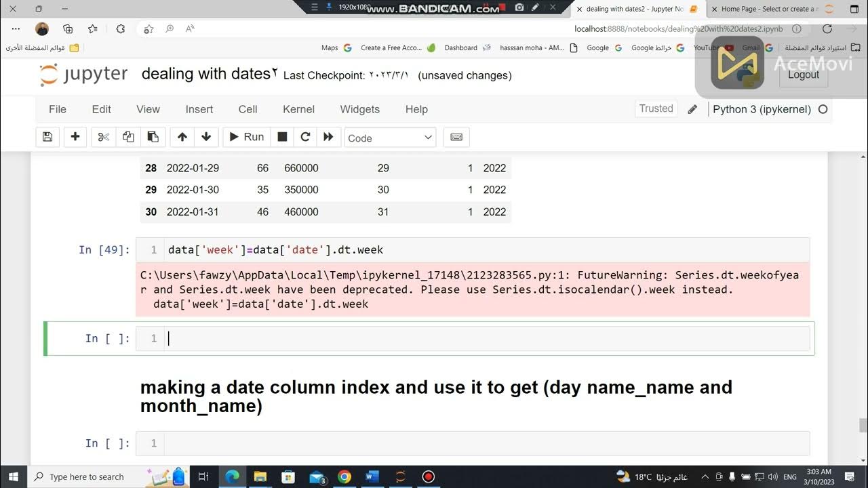Click the Jupyter logo
This screenshot has width=868, height=488.
[x=83, y=75]
